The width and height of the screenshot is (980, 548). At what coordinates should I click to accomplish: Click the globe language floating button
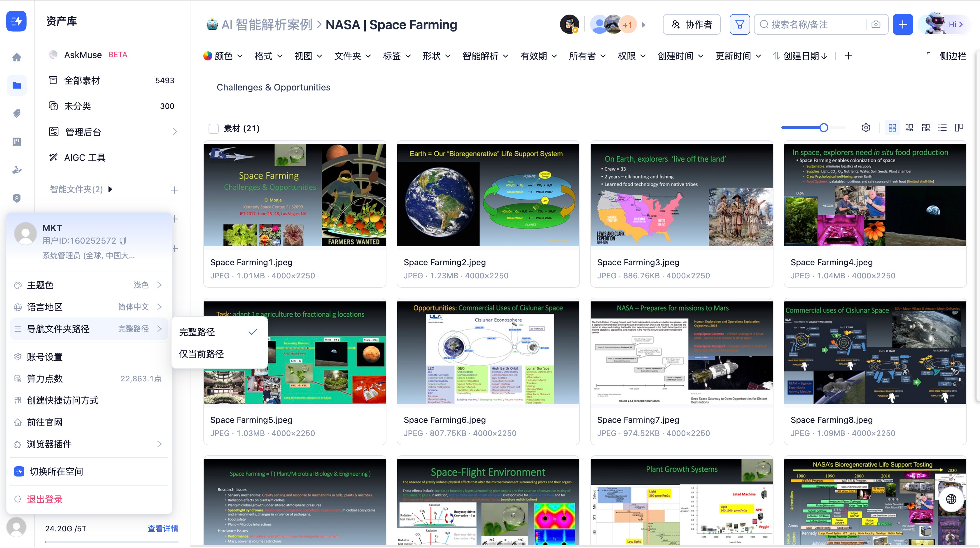pos(951,499)
